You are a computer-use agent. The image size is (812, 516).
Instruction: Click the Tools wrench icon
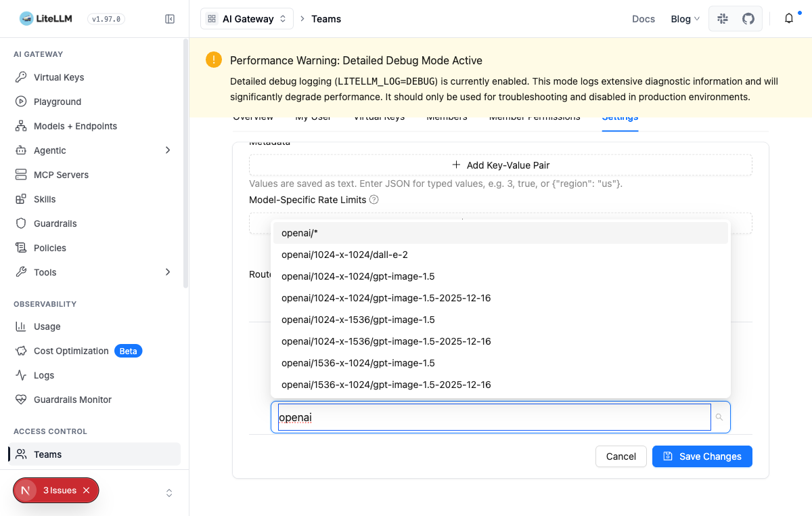coord(21,272)
